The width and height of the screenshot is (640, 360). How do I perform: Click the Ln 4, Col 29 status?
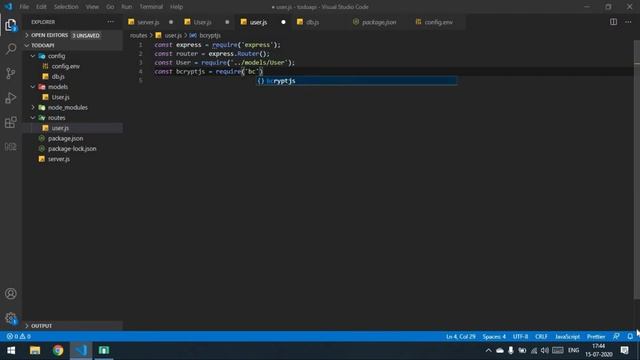tap(460, 337)
